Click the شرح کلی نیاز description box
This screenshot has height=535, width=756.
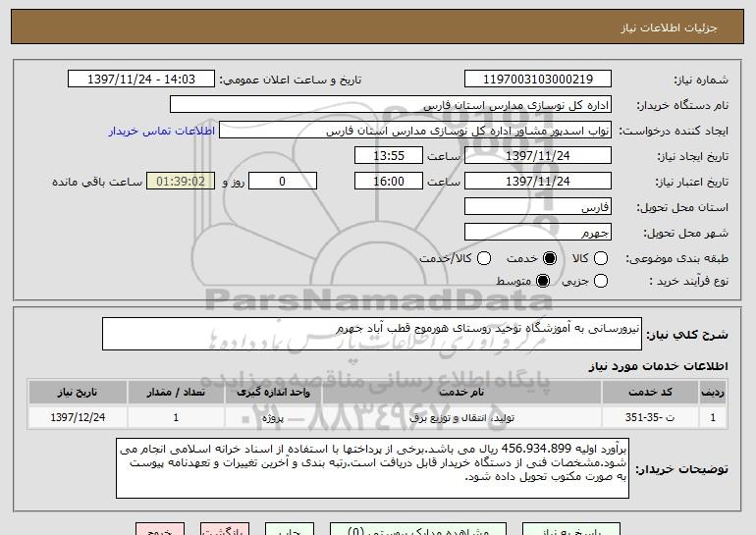coord(372,334)
